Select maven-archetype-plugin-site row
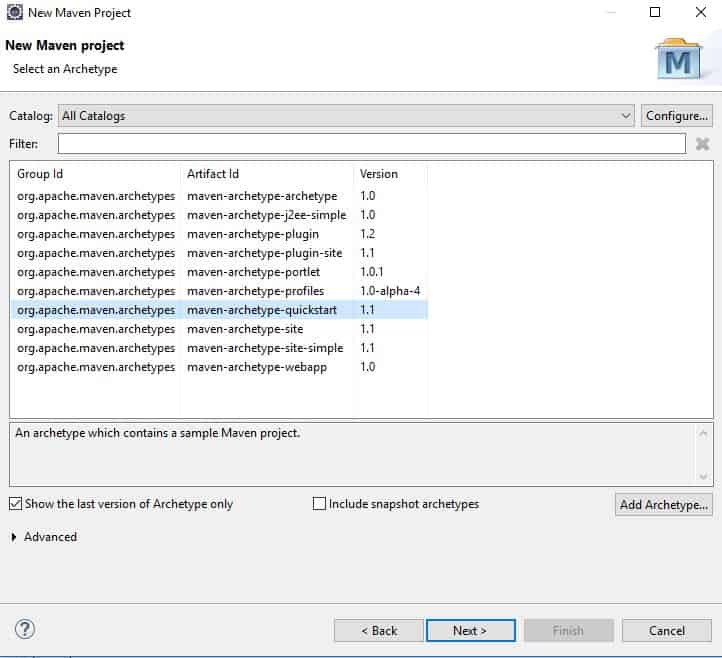This screenshot has height=658, width=722. [219, 253]
